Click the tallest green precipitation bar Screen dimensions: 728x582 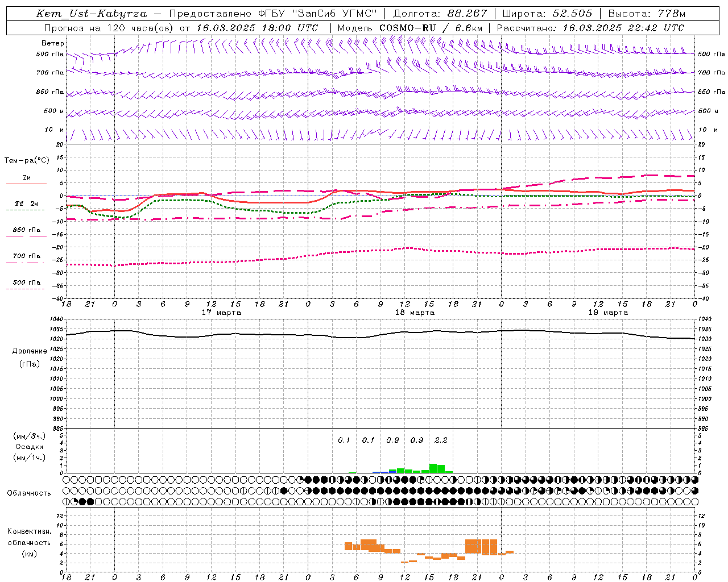click(x=433, y=468)
